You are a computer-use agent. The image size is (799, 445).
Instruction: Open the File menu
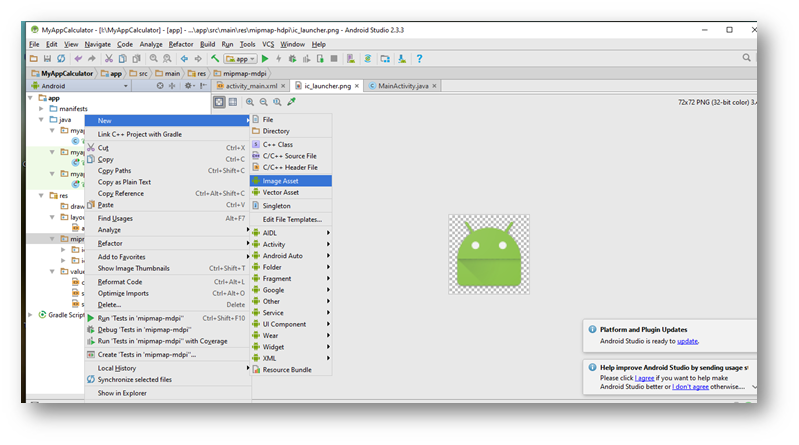[x=34, y=44]
